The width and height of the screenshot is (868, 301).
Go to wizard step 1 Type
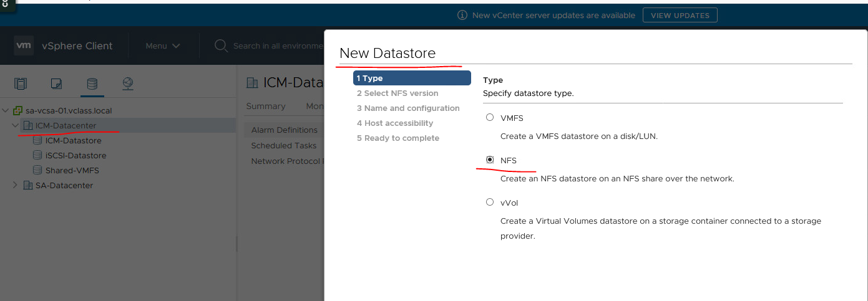412,78
